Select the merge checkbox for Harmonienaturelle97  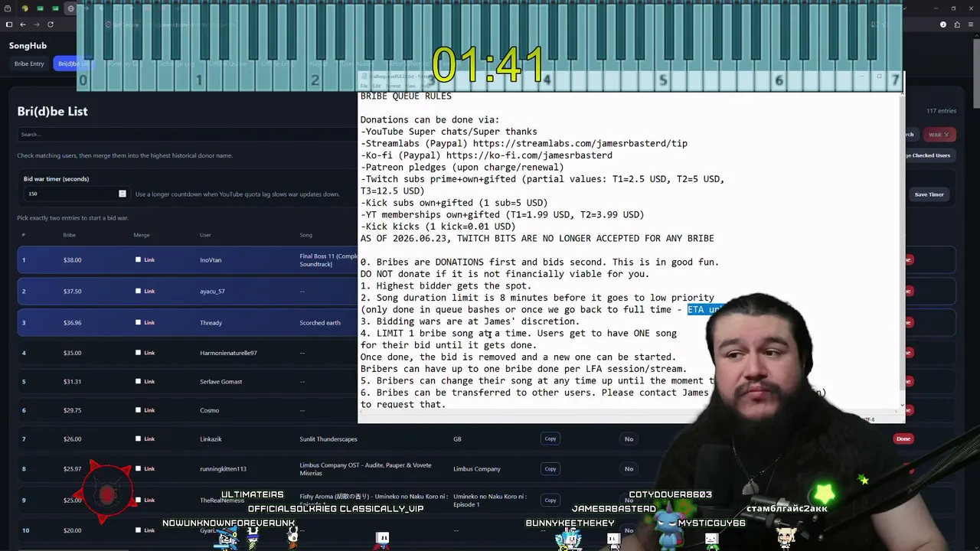(139, 353)
